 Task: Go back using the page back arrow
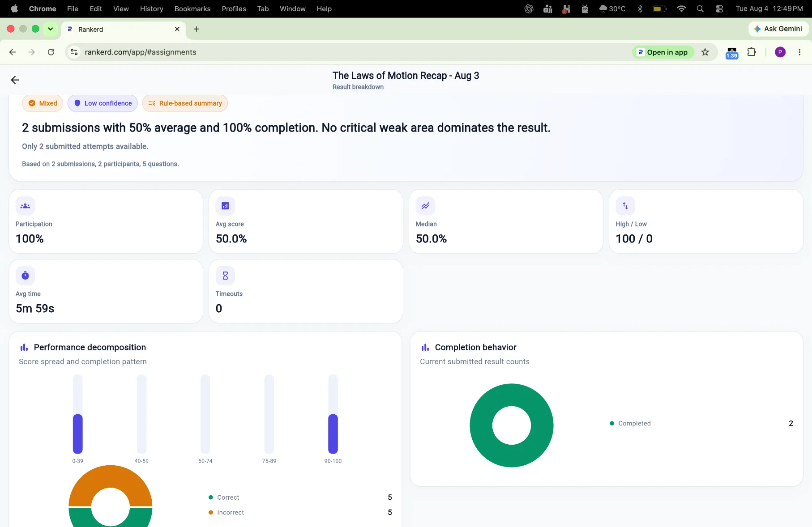tap(15, 80)
